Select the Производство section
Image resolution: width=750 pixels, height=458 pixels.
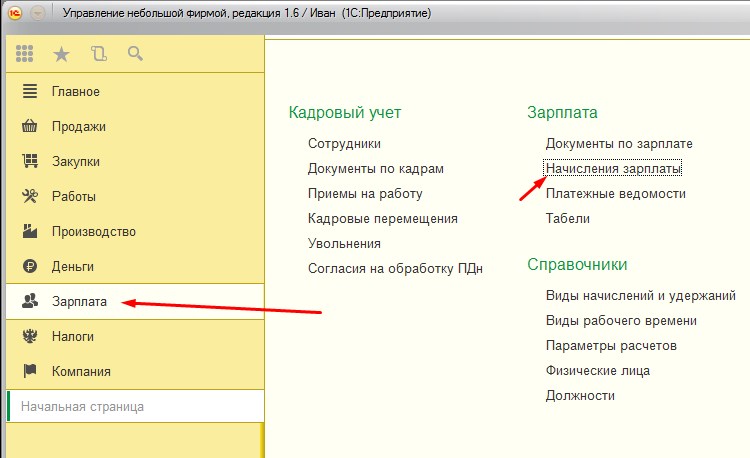(x=94, y=231)
